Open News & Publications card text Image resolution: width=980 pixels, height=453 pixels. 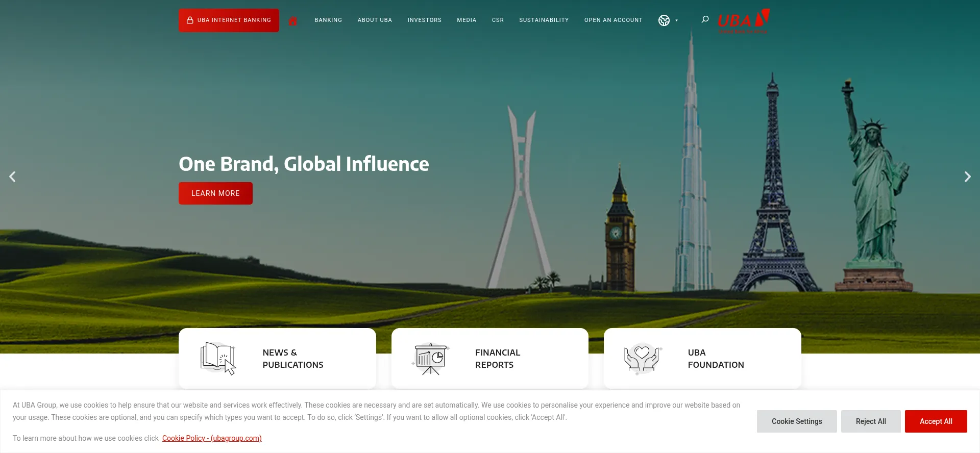(x=293, y=359)
